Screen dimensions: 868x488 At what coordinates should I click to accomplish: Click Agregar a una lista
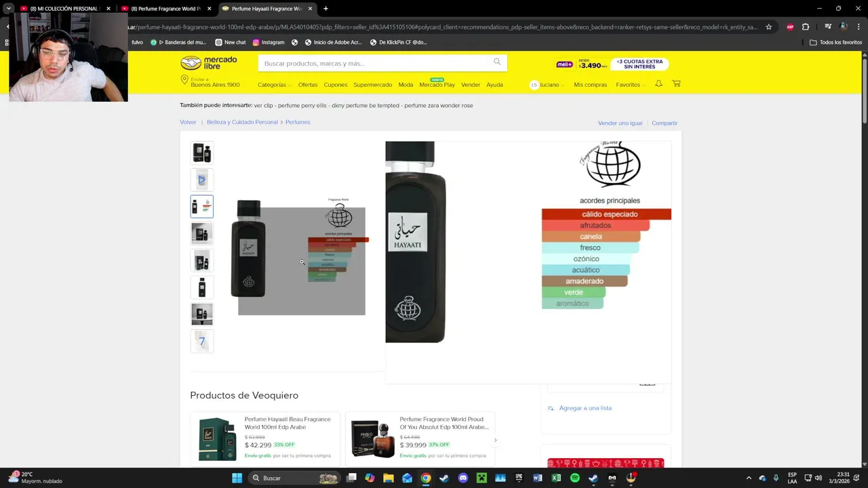(x=585, y=408)
